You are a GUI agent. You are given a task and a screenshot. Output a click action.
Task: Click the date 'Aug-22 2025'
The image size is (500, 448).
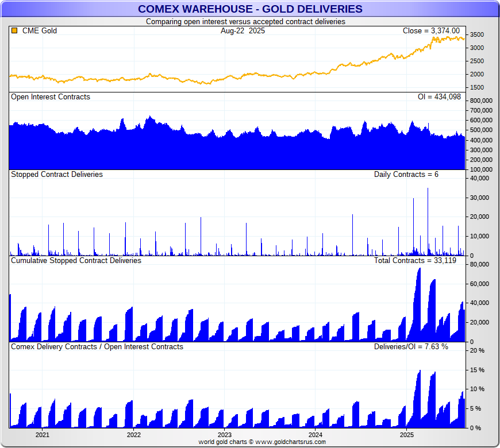[243, 30]
